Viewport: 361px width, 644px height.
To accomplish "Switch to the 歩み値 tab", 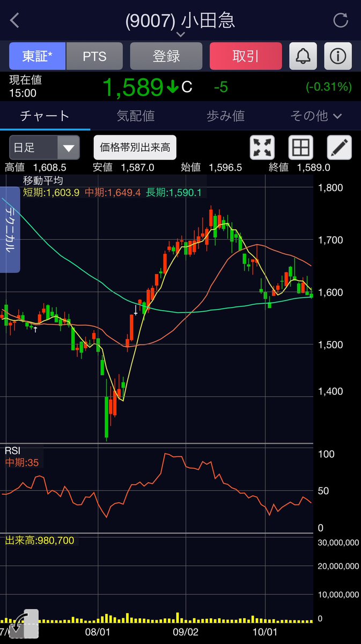I will 225,116.
